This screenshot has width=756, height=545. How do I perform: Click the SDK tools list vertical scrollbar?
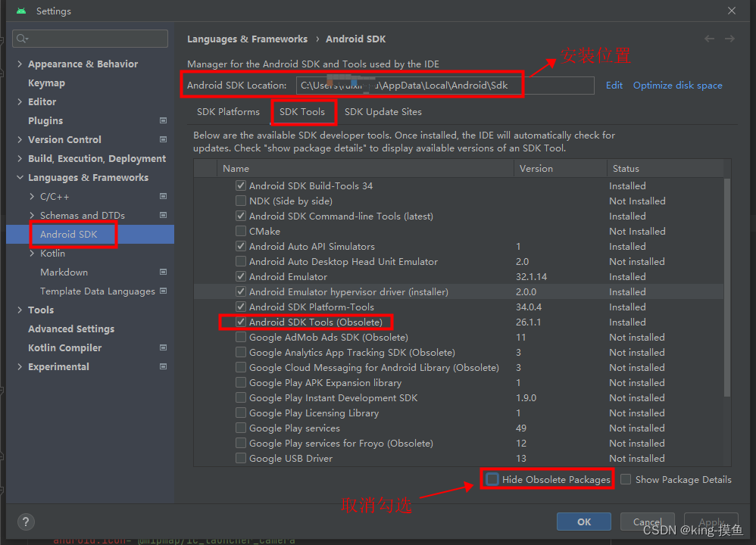[727, 287]
